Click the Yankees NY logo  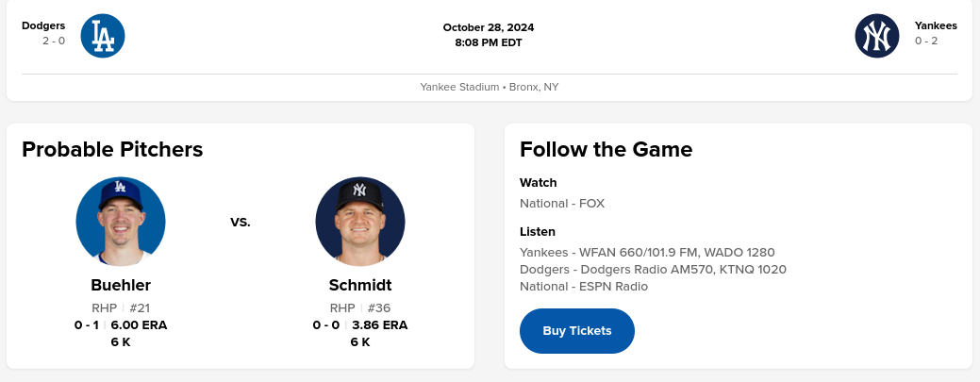[877, 35]
